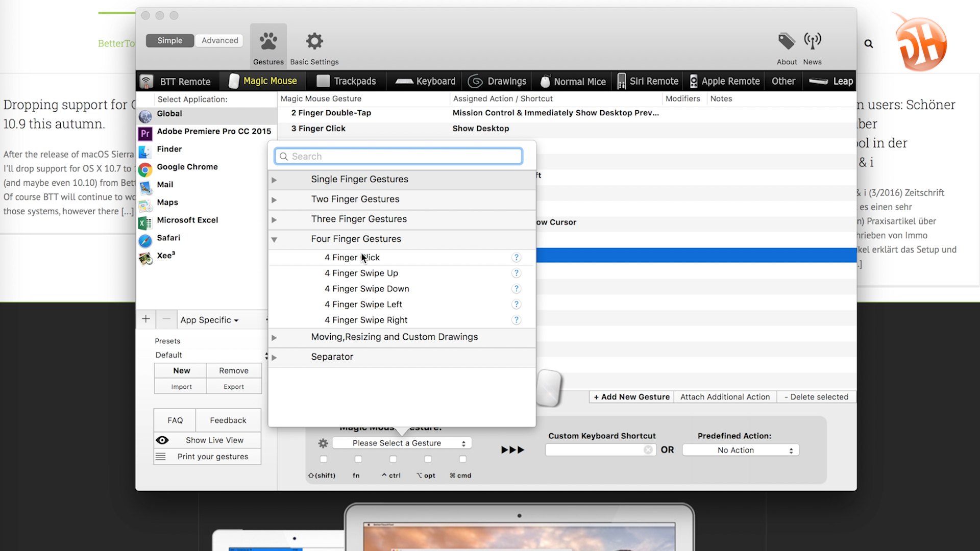980x551 pixels.
Task: Expand Three Finger Gestures group
Action: click(x=274, y=220)
